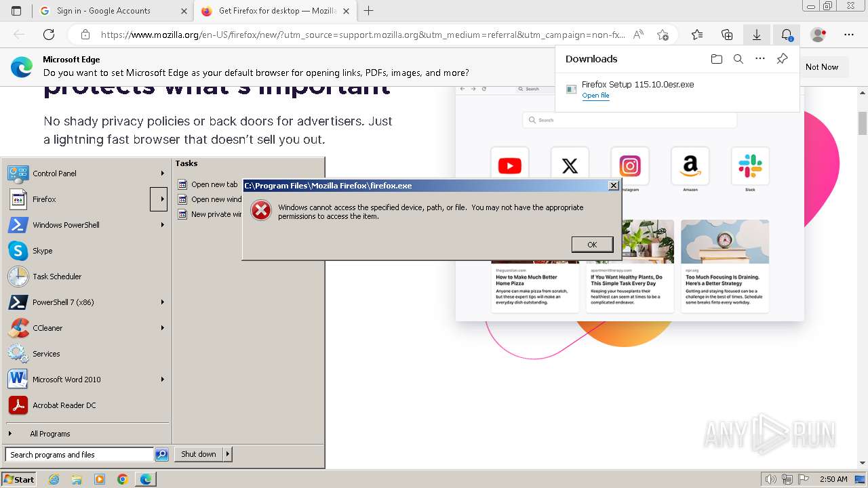Expand All Programs list
868x488 pixels.
click(x=86, y=434)
